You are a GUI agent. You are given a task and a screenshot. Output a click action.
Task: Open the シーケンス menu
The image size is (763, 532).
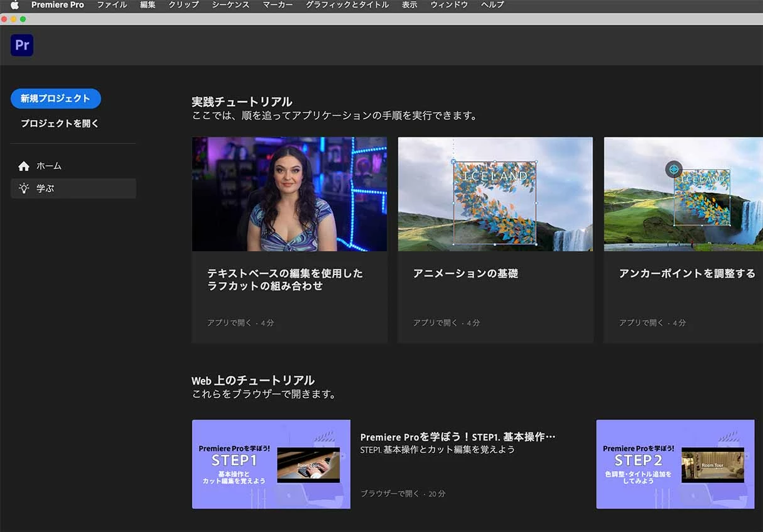(230, 5)
